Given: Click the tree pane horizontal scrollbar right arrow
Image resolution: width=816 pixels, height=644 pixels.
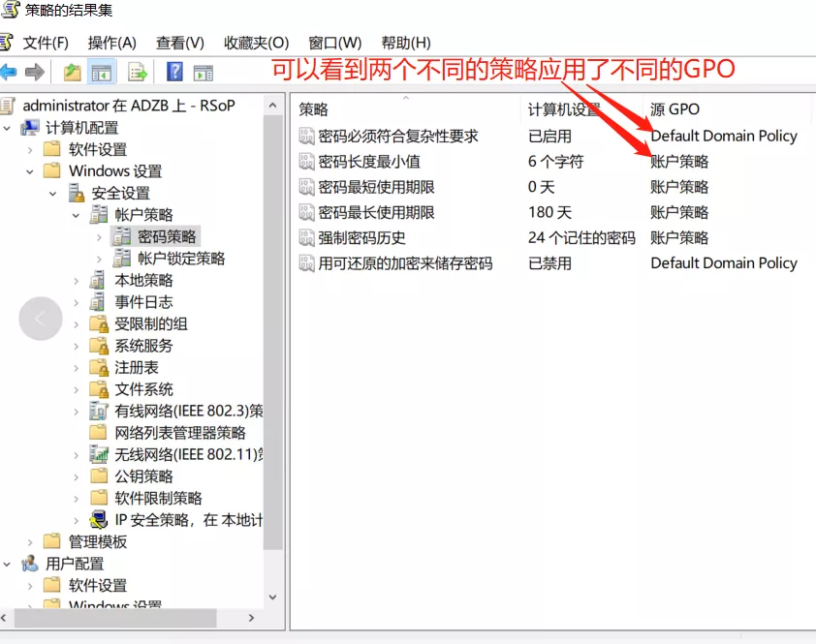Looking at the screenshot, I should (x=252, y=618).
